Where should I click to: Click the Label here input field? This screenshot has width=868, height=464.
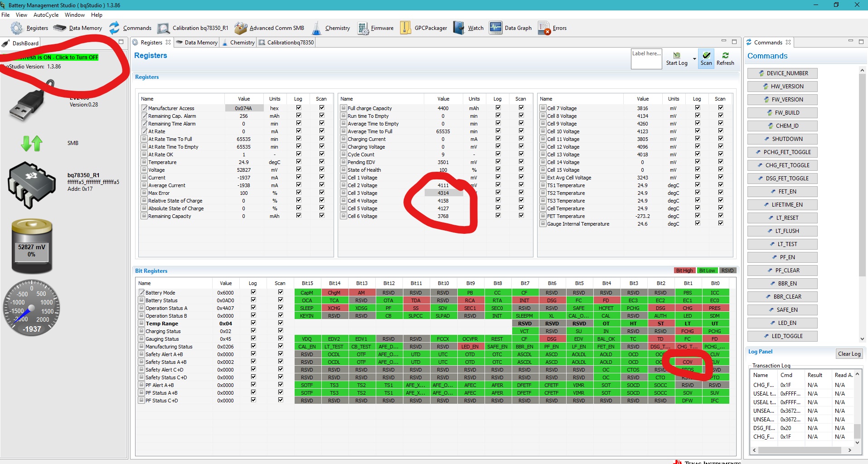(x=646, y=59)
